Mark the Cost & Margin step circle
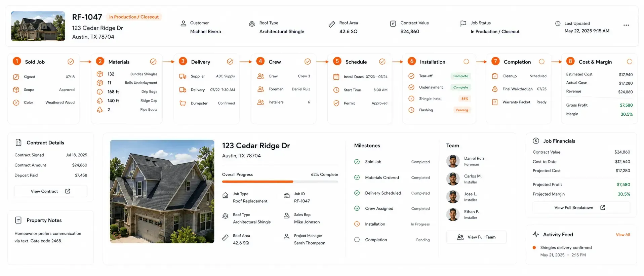 [630, 62]
